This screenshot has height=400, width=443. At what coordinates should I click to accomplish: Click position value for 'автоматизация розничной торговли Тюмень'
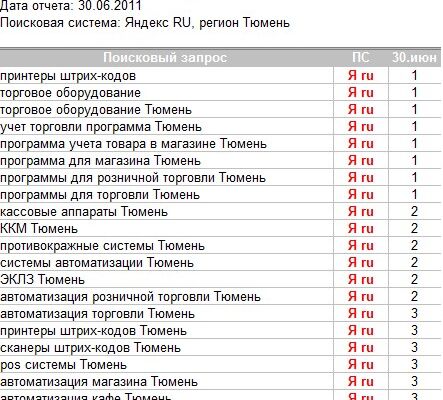point(414,296)
